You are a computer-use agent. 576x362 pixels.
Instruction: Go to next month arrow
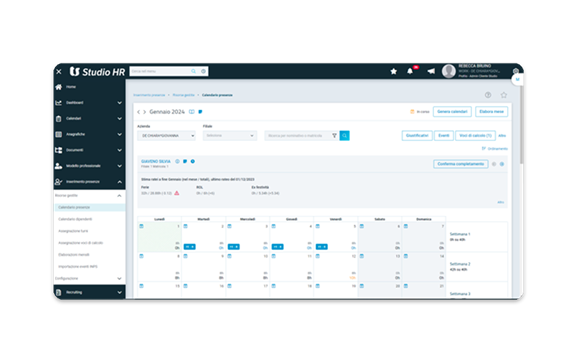[x=144, y=112]
